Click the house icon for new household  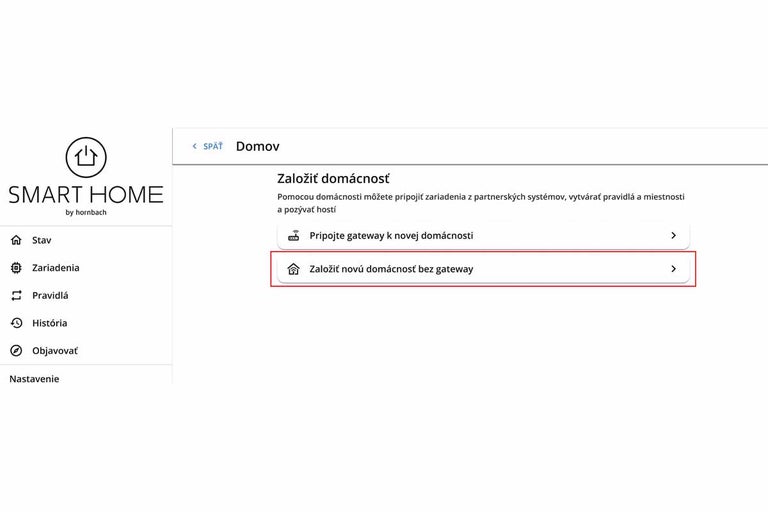(294, 269)
